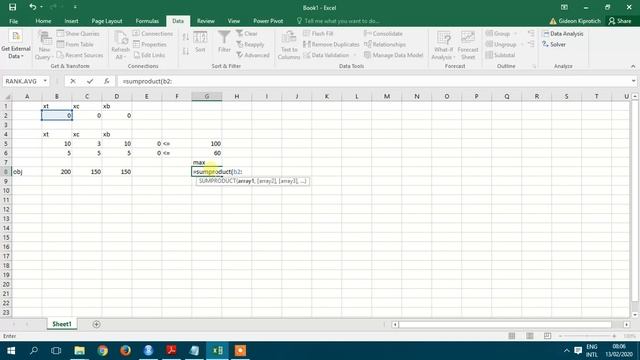Switch to the Formulas tab
This screenshot has height=360, width=640.
pos(147,21)
